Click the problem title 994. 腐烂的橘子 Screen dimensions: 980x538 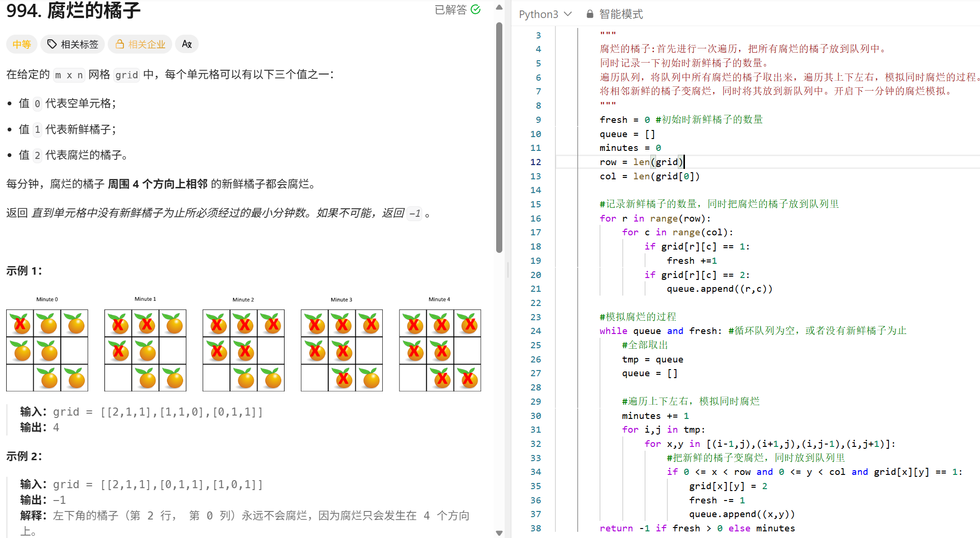pyautogui.click(x=74, y=10)
